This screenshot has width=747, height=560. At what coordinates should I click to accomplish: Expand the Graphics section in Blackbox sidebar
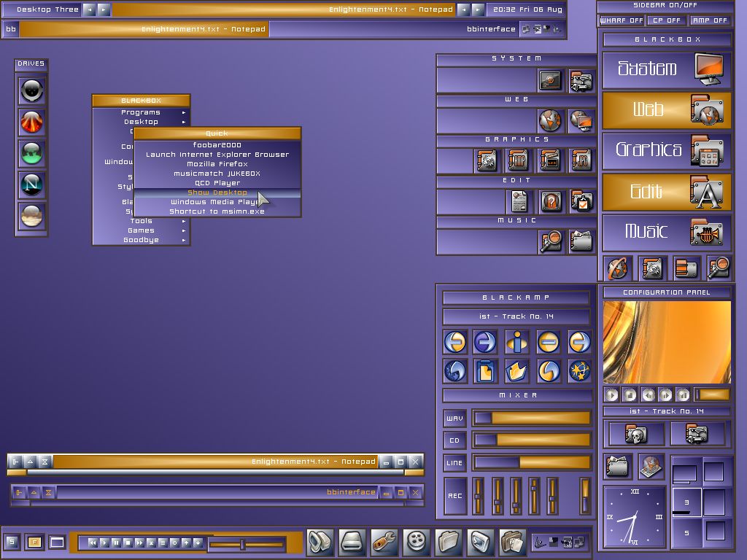coord(667,150)
